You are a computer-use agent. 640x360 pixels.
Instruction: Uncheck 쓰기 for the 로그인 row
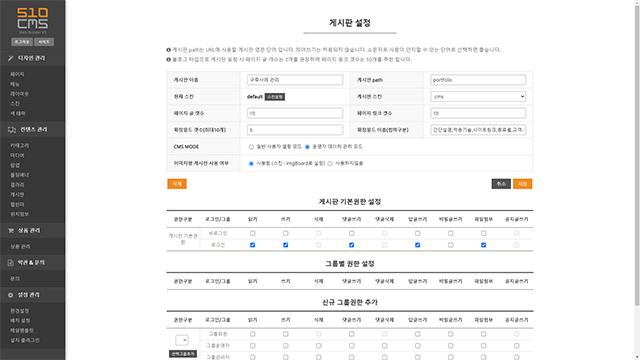pos(286,245)
